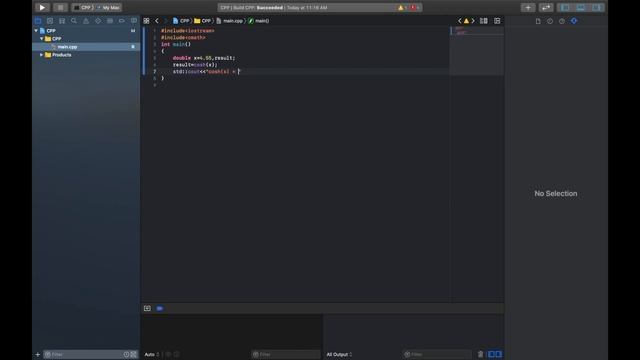Run the project with the Play button
The image size is (640, 360).
tap(42, 7)
